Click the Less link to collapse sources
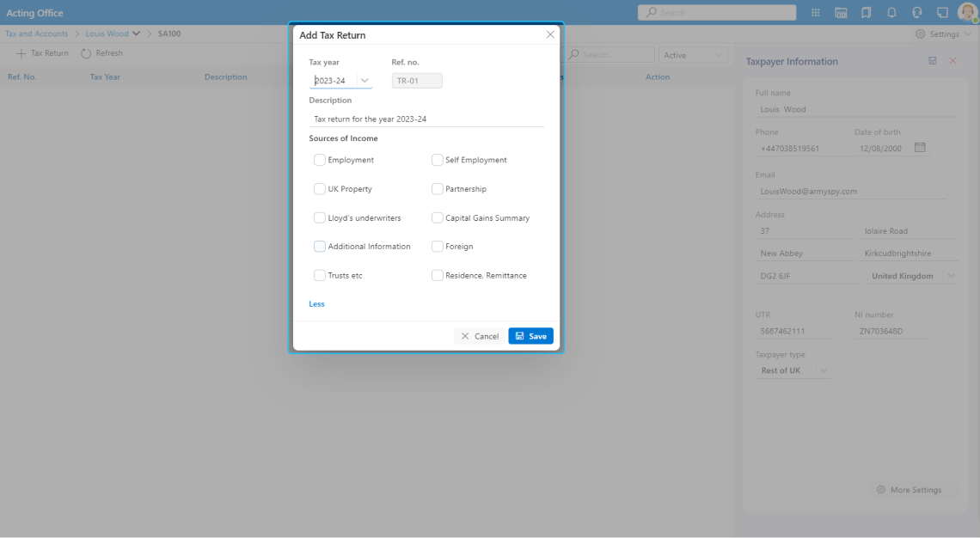Screen dimensions: 980x538 [316, 304]
